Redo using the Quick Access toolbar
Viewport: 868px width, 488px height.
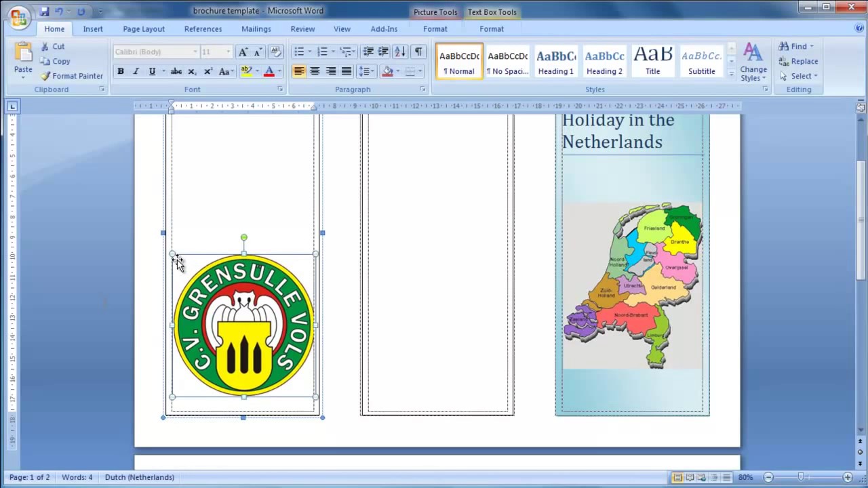click(x=81, y=12)
